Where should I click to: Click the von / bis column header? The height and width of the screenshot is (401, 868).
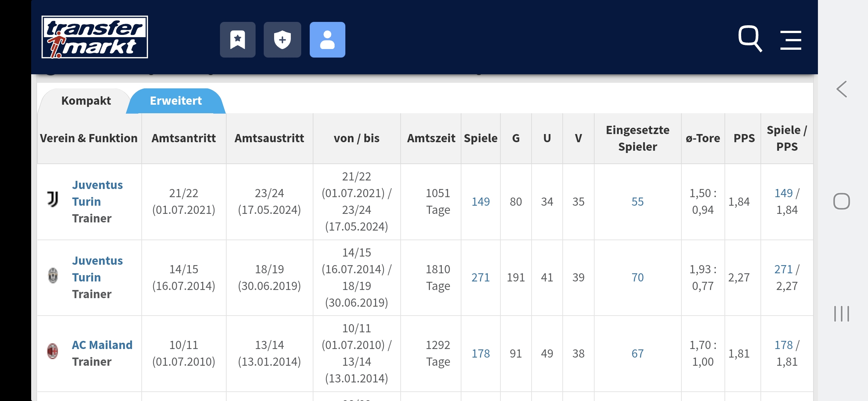(x=356, y=138)
